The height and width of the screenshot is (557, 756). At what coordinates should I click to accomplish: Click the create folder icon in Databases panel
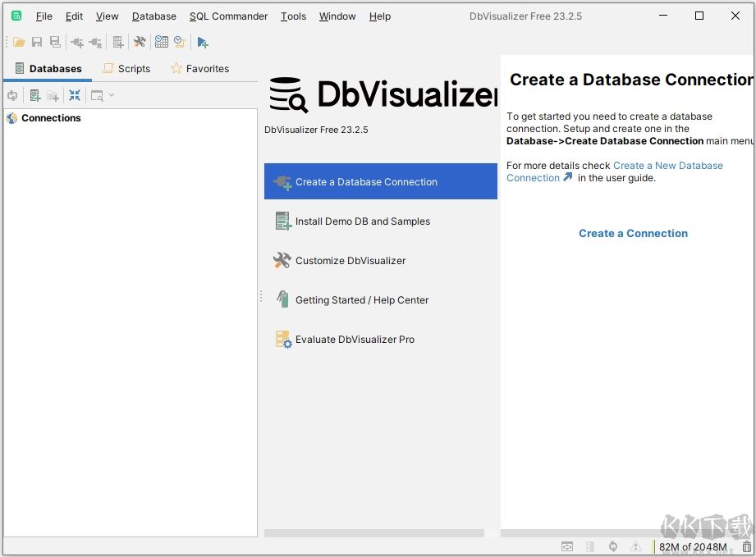(x=53, y=95)
